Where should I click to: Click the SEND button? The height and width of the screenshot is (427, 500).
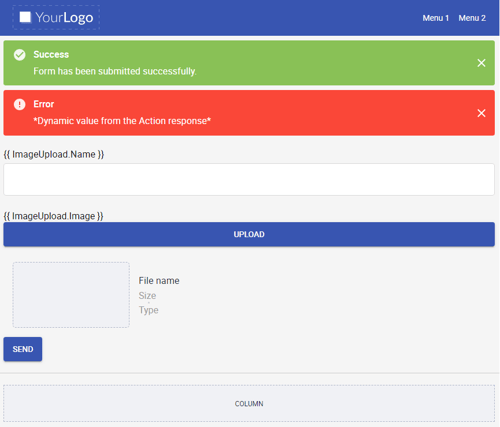click(23, 349)
